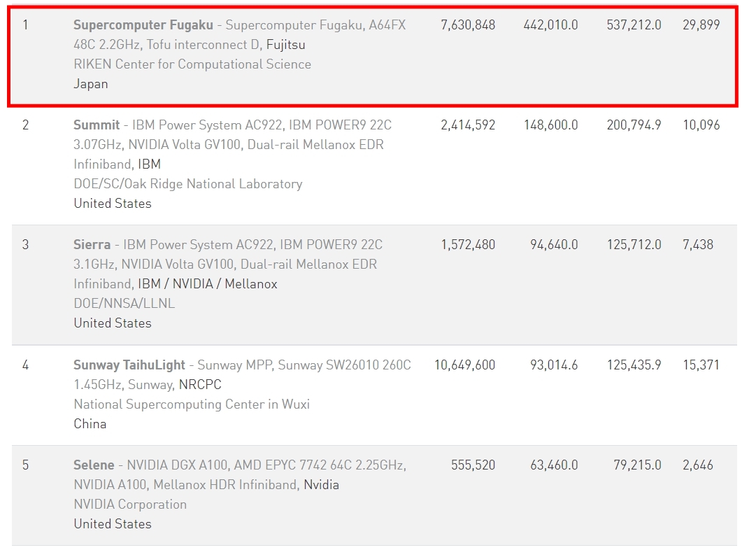Viewport: 756px width, 550px height.
Task: Select Selene Rmax value 63,460.0
Action: pyautogui.click(x=554, y=465)
